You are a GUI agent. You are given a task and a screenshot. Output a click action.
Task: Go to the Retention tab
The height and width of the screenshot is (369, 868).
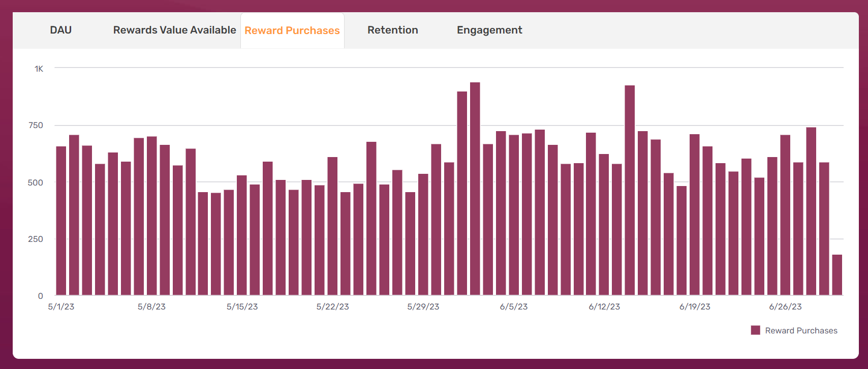(392, 30)
